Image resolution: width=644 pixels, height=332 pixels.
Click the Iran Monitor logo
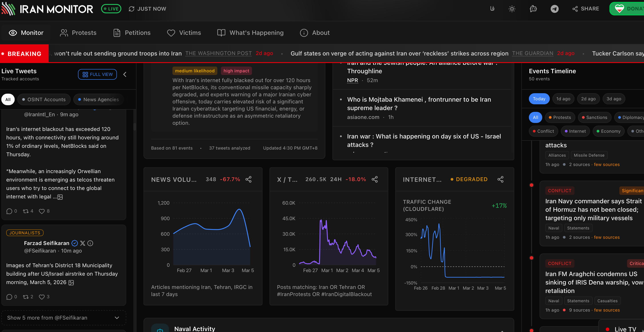click(x=47, y=9)
